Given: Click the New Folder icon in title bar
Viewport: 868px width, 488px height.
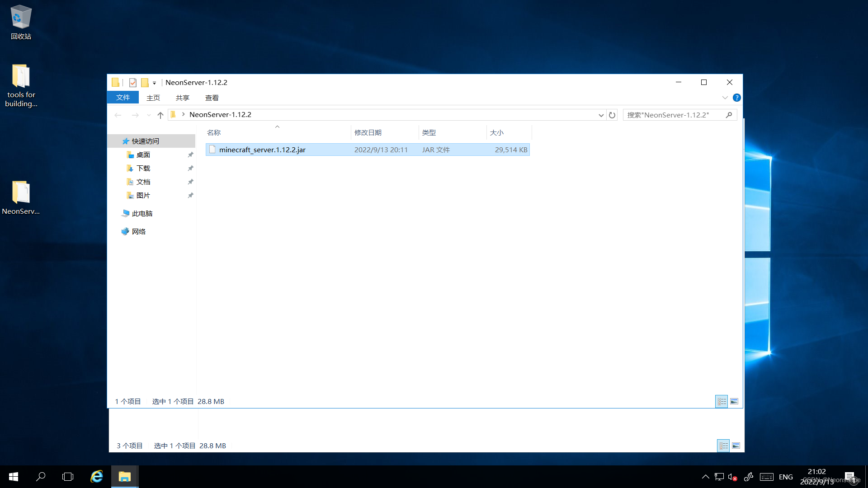Looking at the screenshot, I should tap(145, 83).
